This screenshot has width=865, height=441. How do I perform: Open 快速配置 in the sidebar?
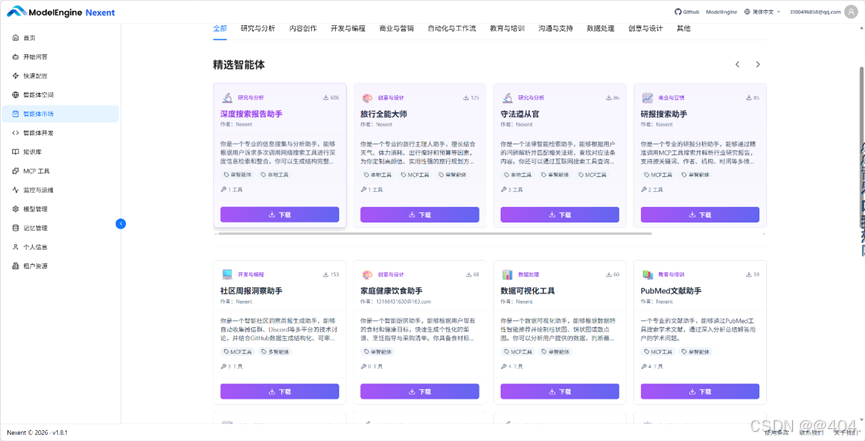tap(61, 76)
